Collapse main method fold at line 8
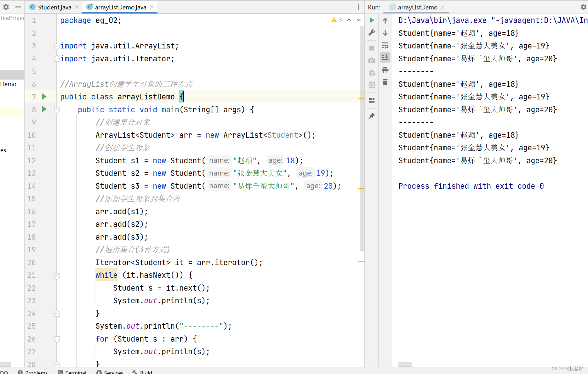 tap(57, 110)
